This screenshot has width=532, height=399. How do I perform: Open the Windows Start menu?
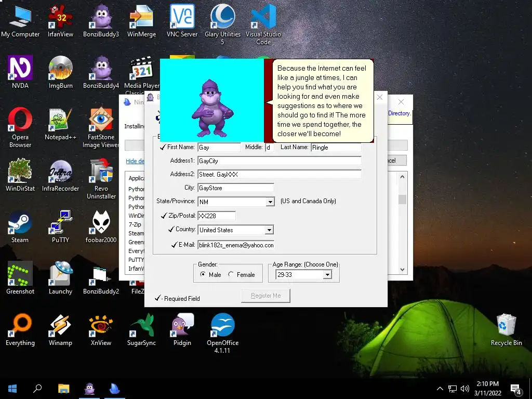[12, 389]
